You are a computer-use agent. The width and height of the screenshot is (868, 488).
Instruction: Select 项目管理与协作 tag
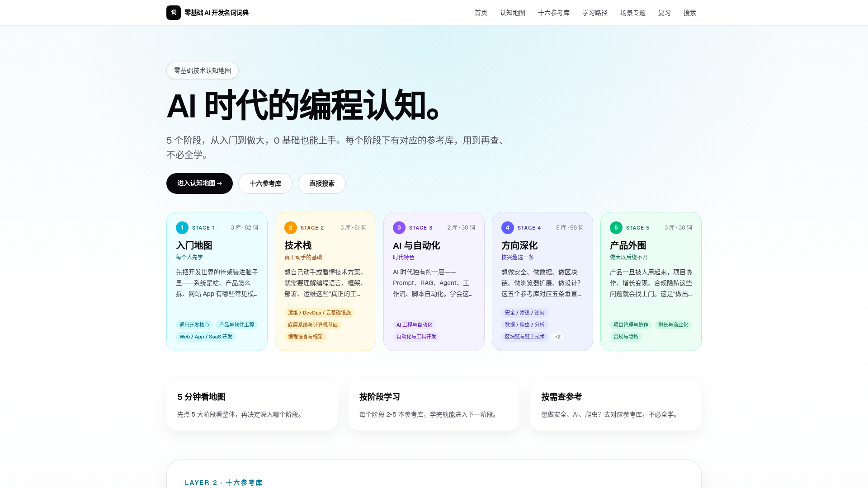point(631,325)
